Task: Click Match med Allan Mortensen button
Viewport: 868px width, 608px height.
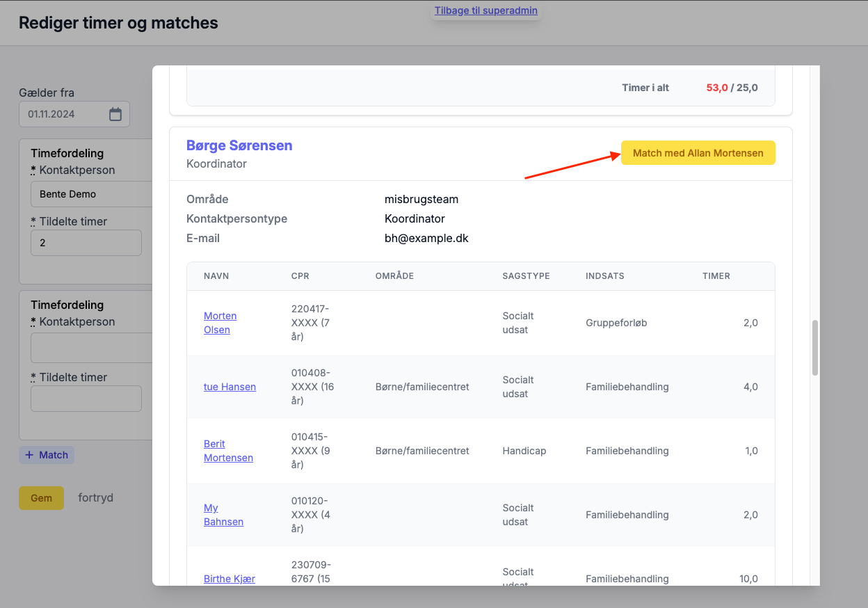Action: (698, 153)
